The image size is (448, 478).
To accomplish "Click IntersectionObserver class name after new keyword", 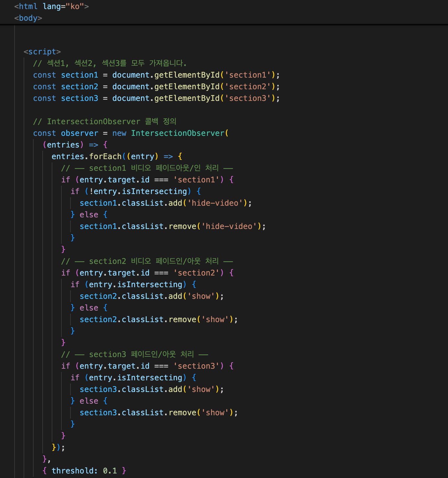I will 178,133.
